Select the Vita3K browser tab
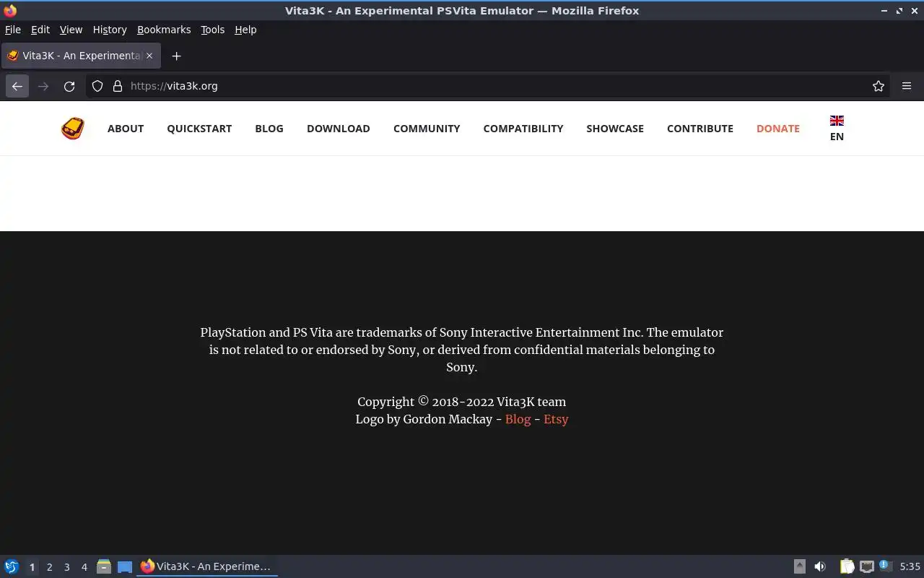The width and height of the screenshot is (924, 578). coord(80,56)
